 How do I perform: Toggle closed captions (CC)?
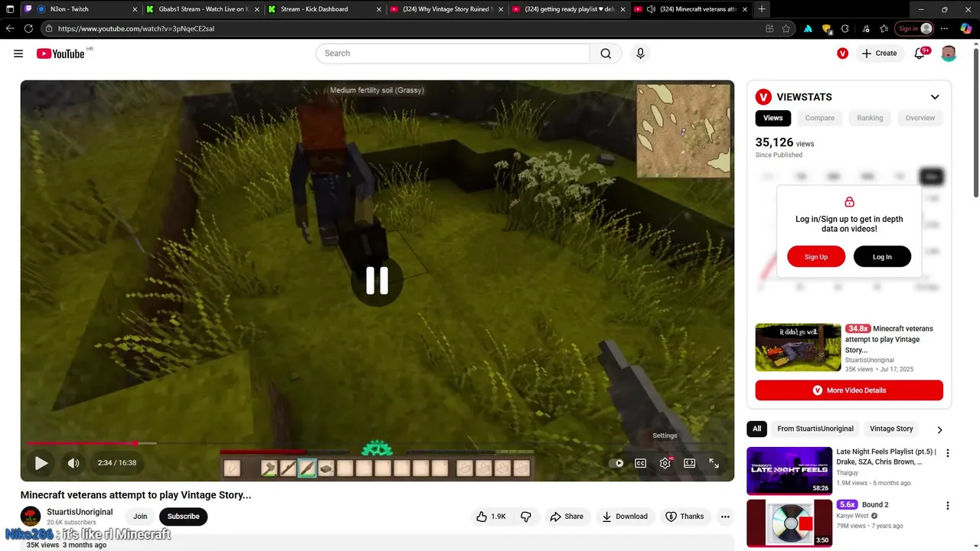(641, 463)
